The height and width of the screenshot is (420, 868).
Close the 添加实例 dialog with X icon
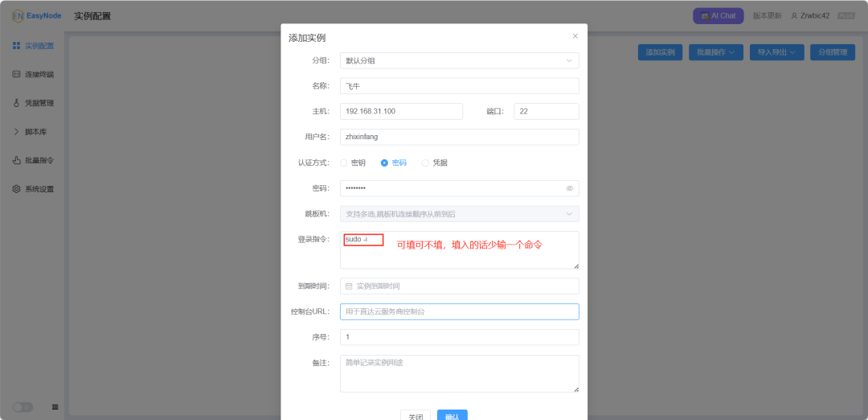575,36
